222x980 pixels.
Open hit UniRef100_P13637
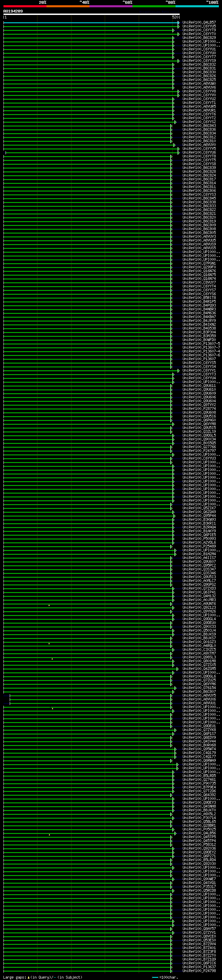(x=199, y=967)
